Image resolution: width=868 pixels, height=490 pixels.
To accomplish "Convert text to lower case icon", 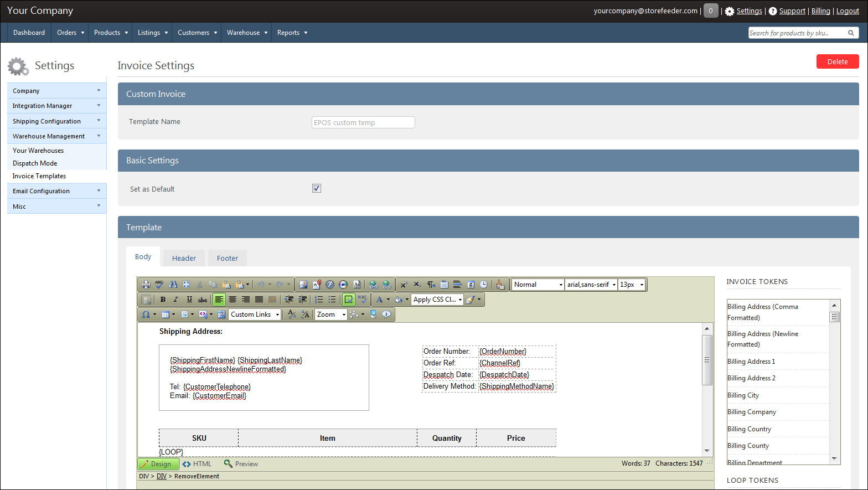I will click(x=292, y=314).
